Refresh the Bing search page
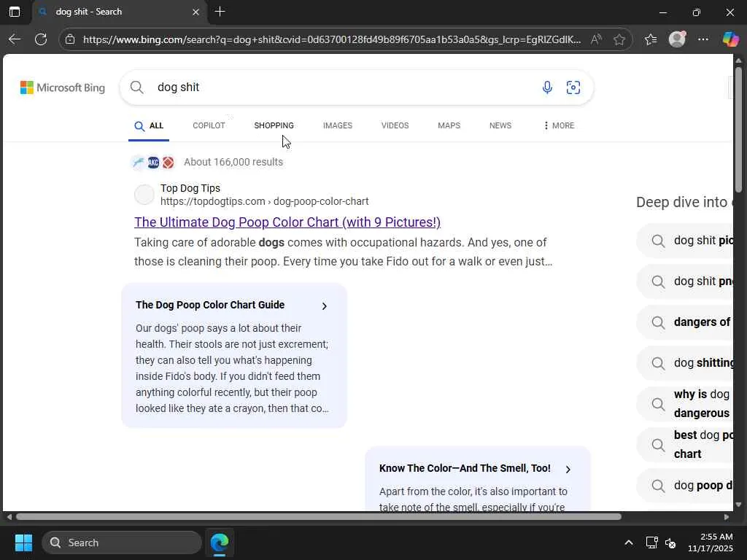Screen dimensions: 747x560 41,39
